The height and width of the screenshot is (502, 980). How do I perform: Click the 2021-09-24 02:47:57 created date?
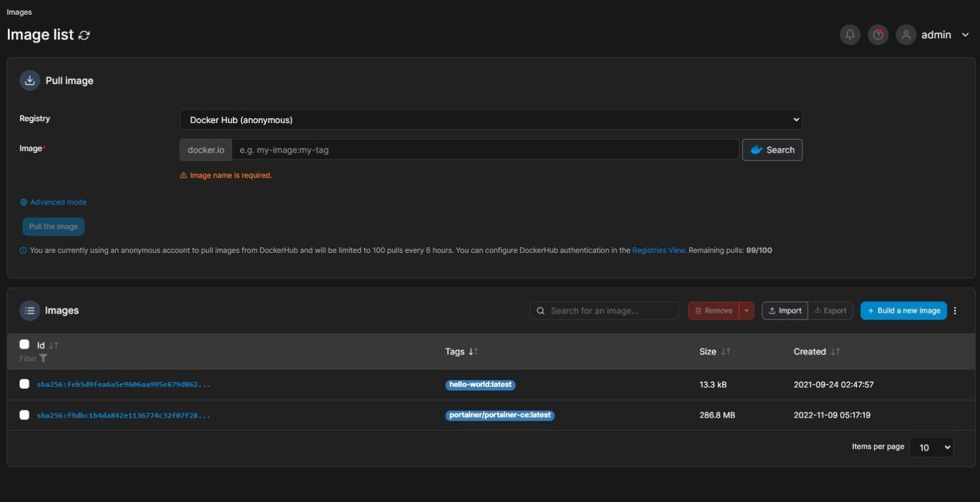[834, 384]
